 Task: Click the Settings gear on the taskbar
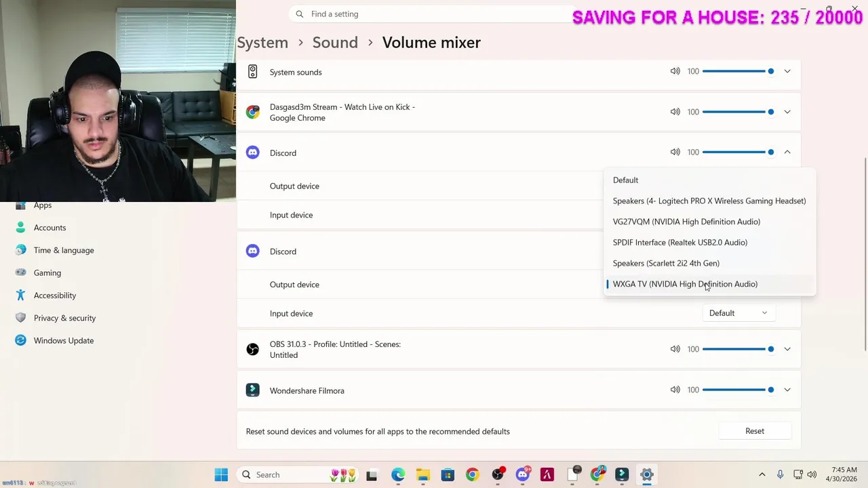pyautogui.click(x=647, y=475)
